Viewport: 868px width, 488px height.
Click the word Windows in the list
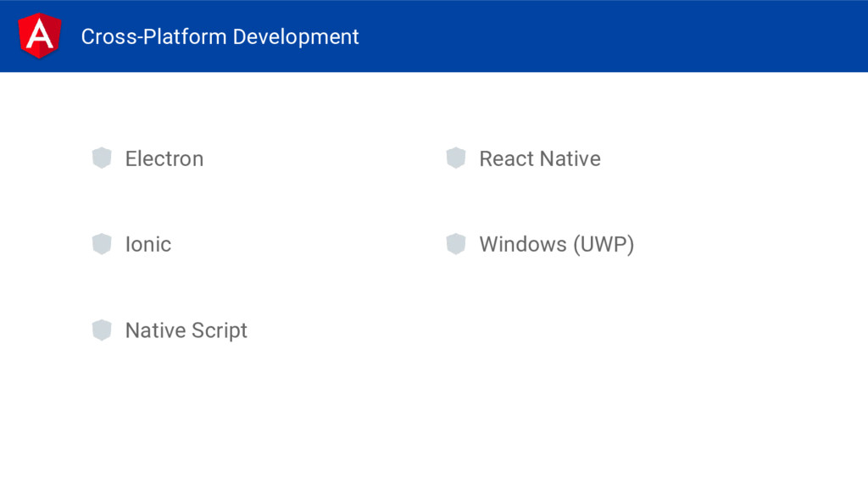coord(523,245)
